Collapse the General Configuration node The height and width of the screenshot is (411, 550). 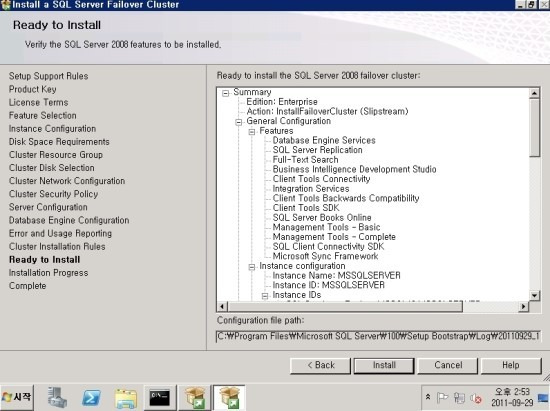(239, 122)
